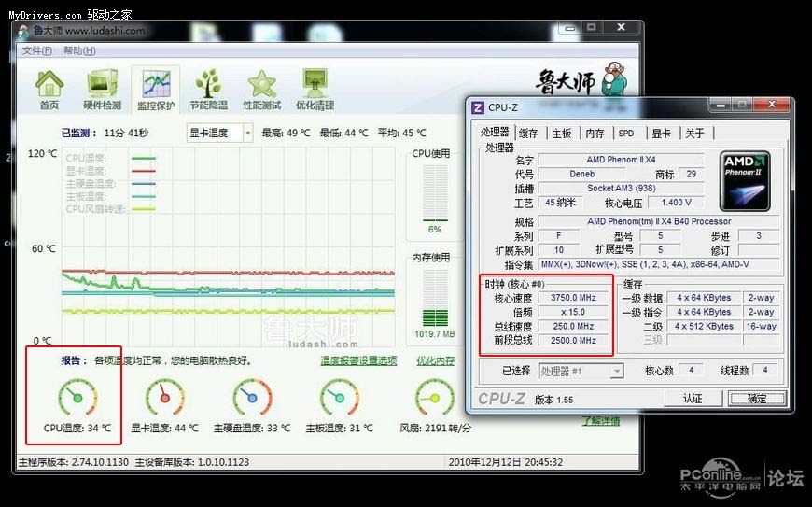The height and width of the screenshot is (507, 812).
Task: Click the 内存使用 memory meter
Action: [435, 297]
